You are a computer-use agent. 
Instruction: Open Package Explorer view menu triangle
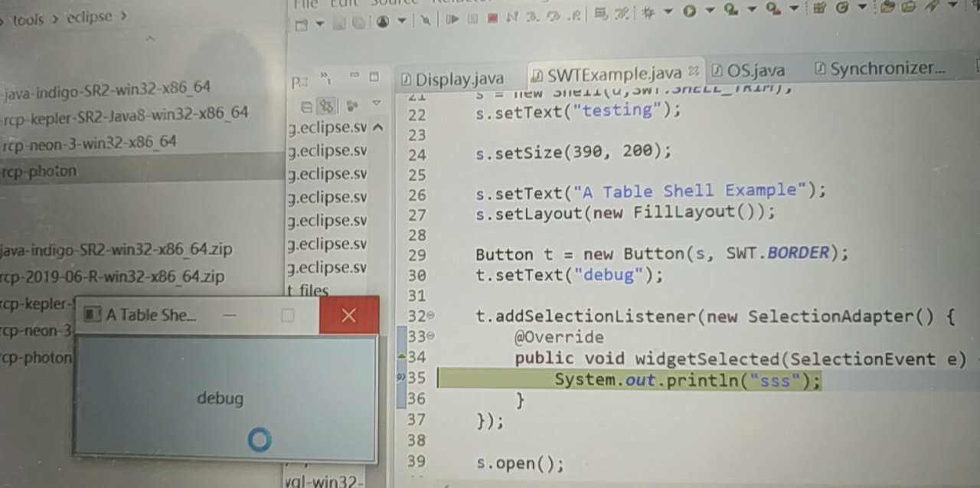[x=376, y=103]
